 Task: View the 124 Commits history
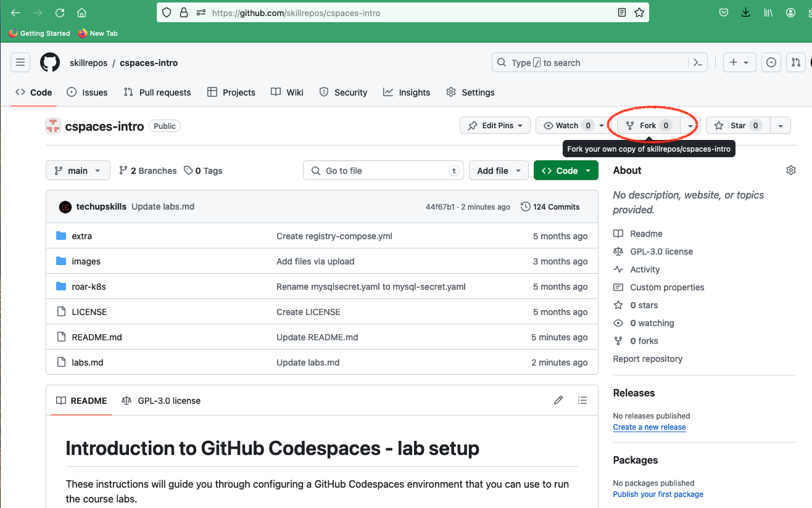coord(550,207)
